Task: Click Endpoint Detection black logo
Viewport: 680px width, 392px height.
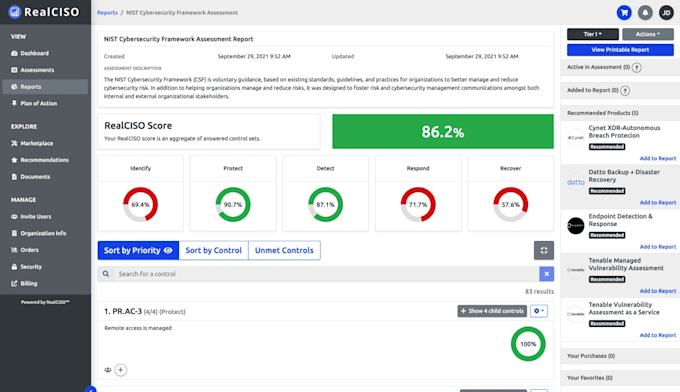Action: tap(576, 225)
